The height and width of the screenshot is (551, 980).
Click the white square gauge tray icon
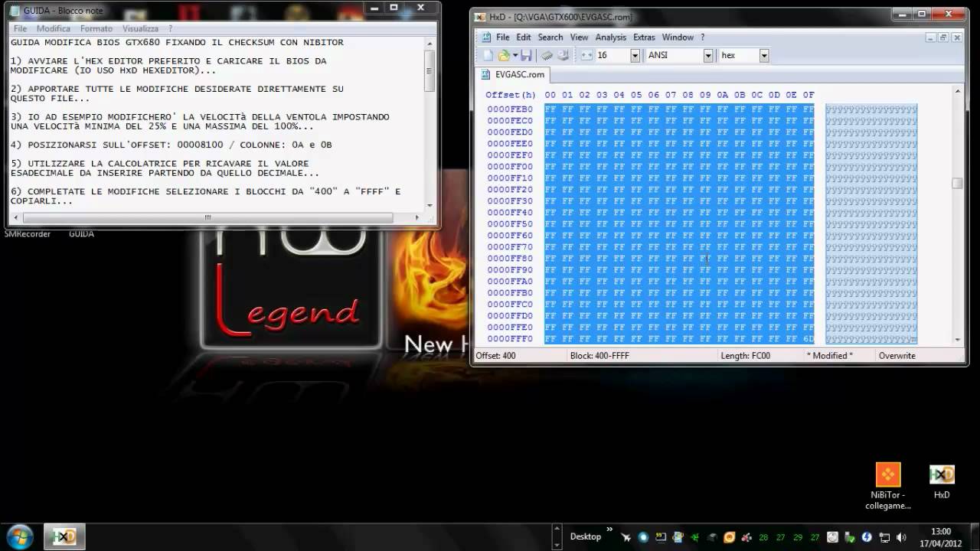[832, 537]
